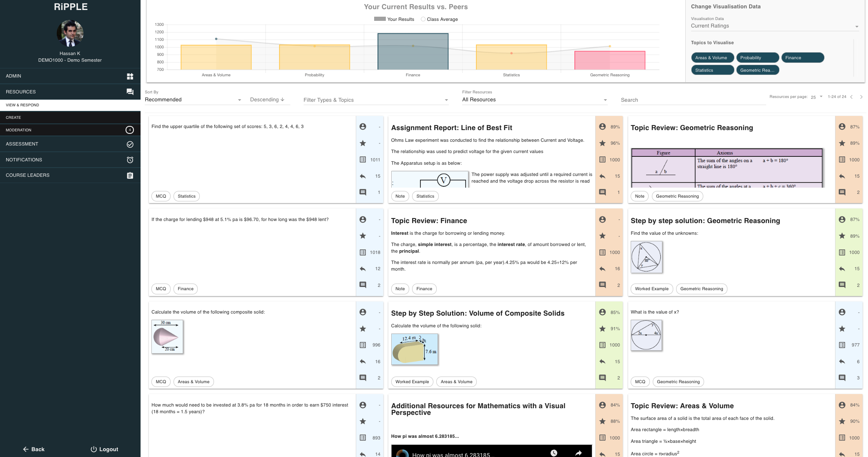Image resolution: width=868 pixels, height=457 pixels.
Task: Click person icon on Topic Review: Geometric Reasoning card
Action: (x=842, y=126)
